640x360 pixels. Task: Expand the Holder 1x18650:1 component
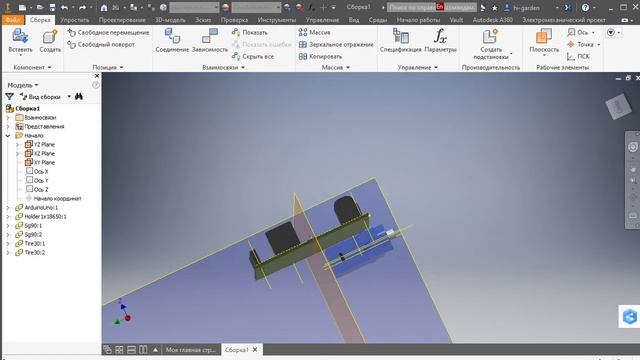pyautogui.click(x=8, y=217)
